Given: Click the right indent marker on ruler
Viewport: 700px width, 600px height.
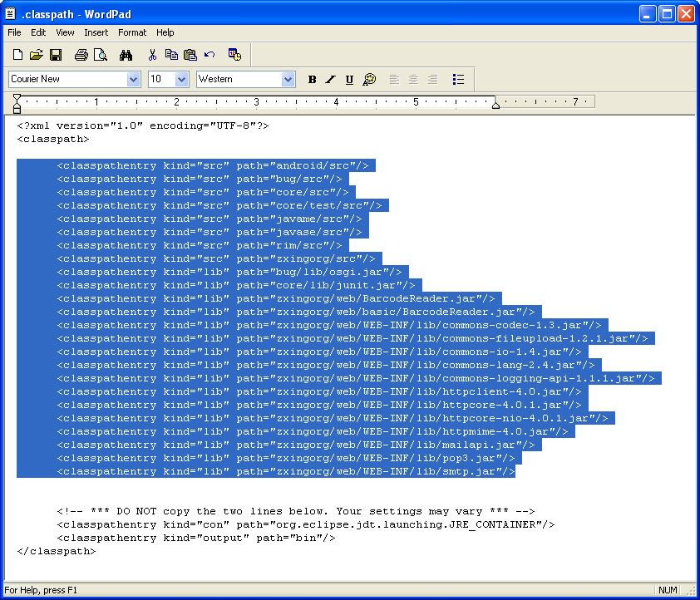Looking at the screenshot, I should (x=495, y=106).
